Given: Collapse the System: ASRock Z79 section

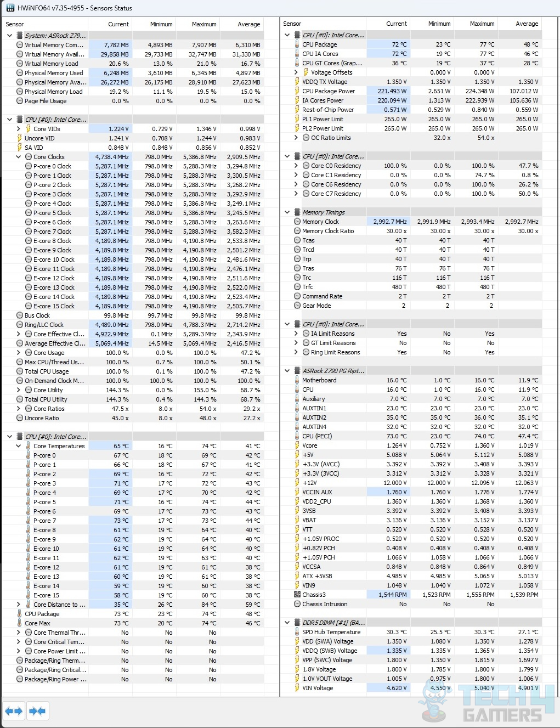Looking at the screenshot, I should click(10, 36).
